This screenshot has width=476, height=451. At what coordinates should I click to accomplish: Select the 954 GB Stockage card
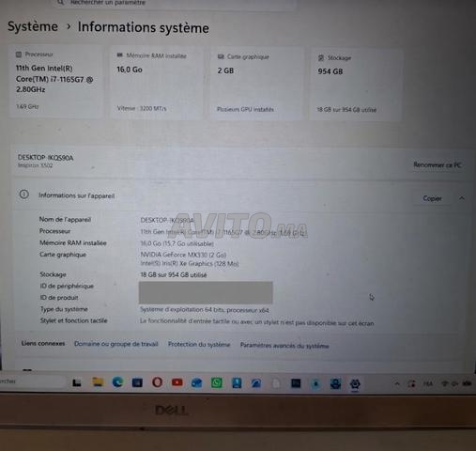click(356, 85)
